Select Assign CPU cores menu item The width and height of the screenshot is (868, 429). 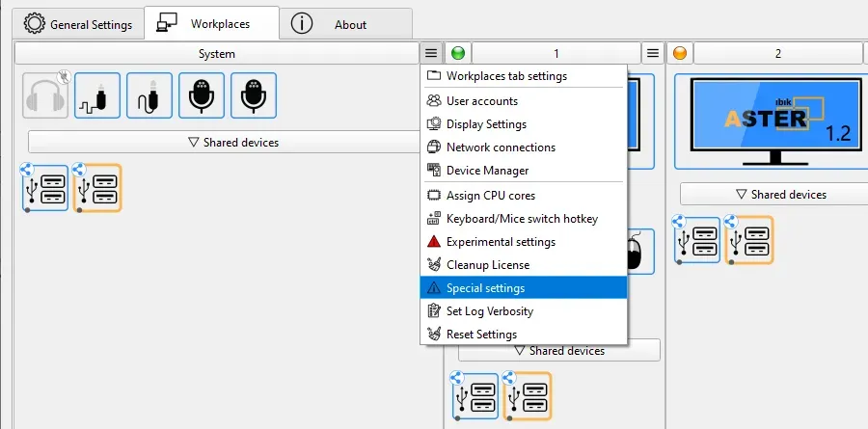click(524, 196)
